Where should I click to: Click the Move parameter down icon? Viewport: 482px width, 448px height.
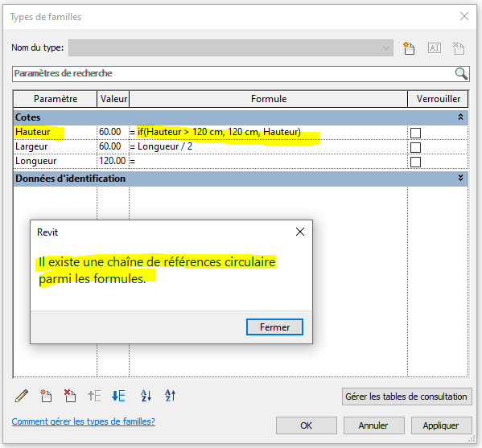[118, 396]
